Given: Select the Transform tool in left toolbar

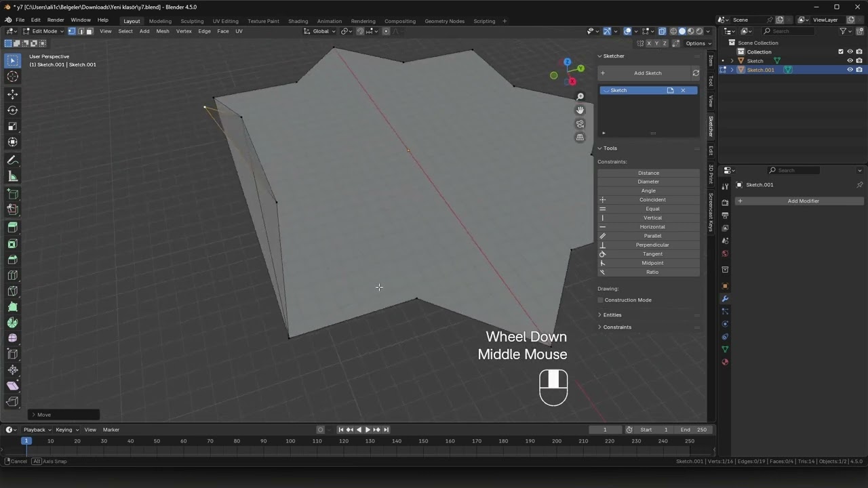Looking at the screenshot, I should point(12,142).
